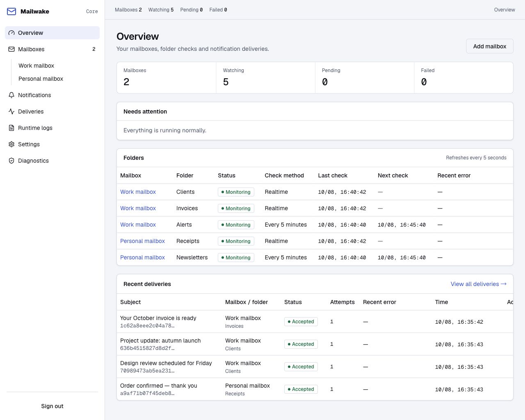Open Personal mailbox link in Receipts row

(142, 241)
